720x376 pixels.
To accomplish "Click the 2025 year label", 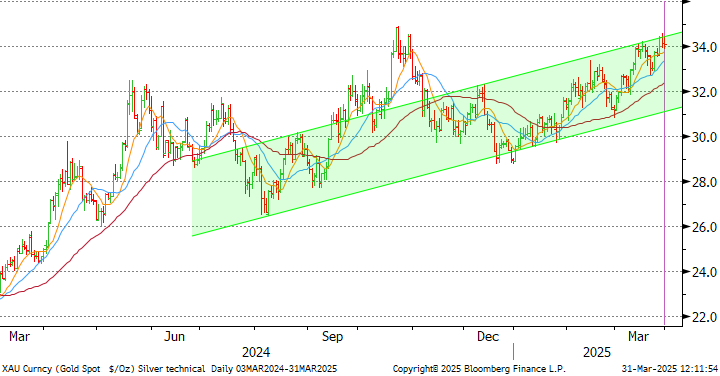I will click(x=597, y=352).
